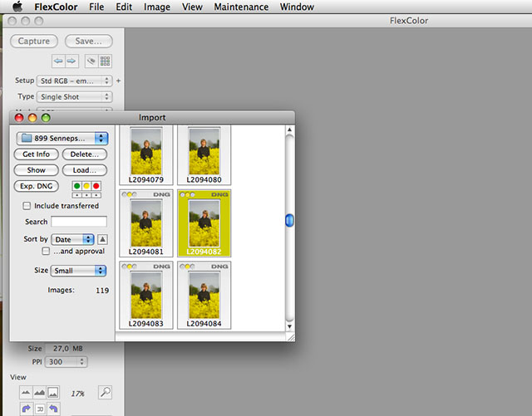
Task: Click into the Search field
Action: 79,222
